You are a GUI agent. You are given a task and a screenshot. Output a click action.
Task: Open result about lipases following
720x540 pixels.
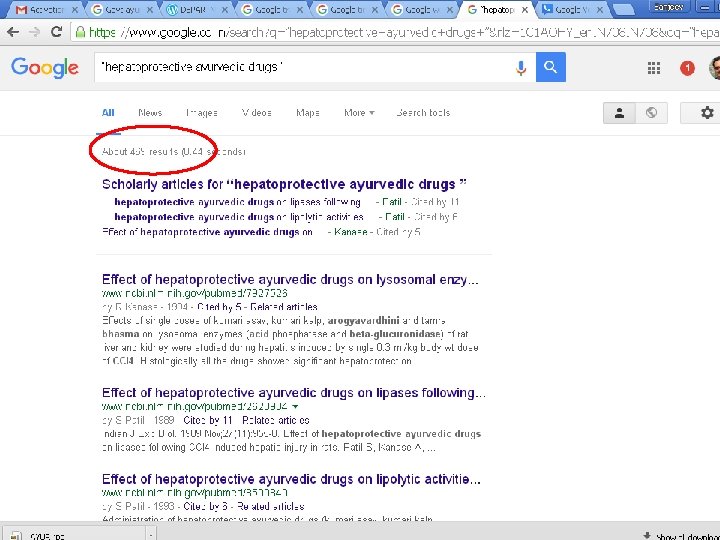click(294, 393)
